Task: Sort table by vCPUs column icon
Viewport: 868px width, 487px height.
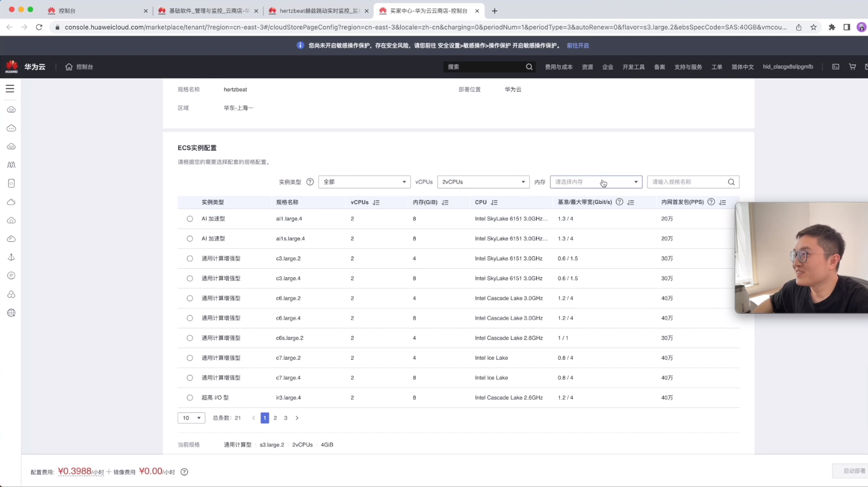Action: [x=376, y=203]
